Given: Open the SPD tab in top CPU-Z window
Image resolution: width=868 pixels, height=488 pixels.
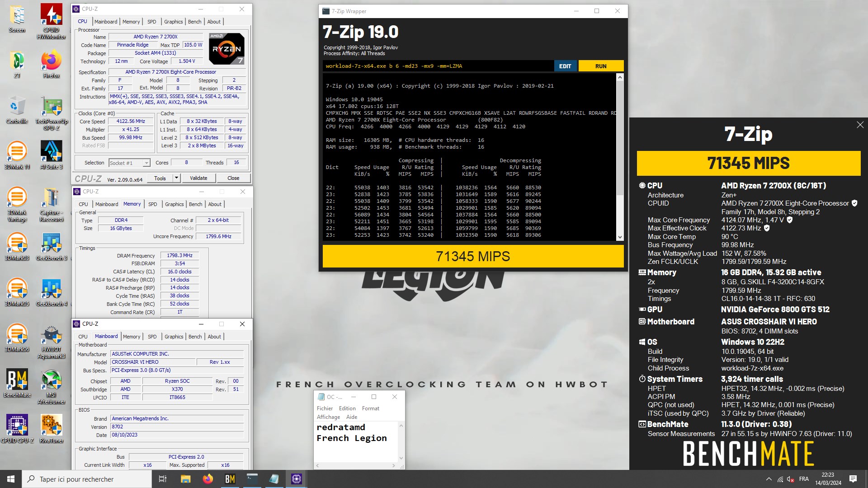Looking at the screenshot, I should point(152,22).
